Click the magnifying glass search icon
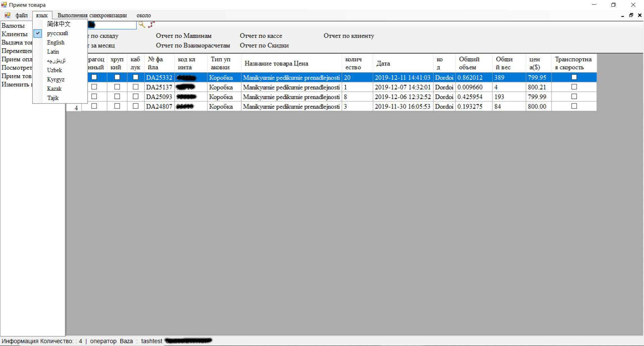 click(x=142, y=24)
